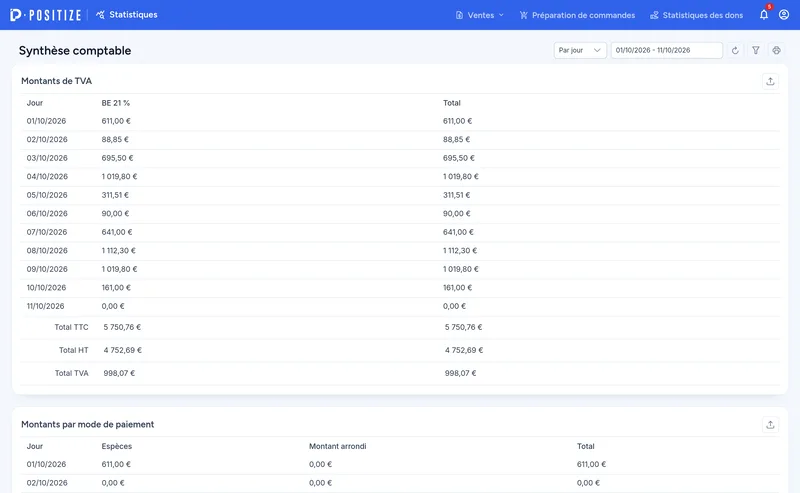The width and height of the screenshot is (800, 493).
Task: Click the BE 21 % column header
Action: coord(115,103)
